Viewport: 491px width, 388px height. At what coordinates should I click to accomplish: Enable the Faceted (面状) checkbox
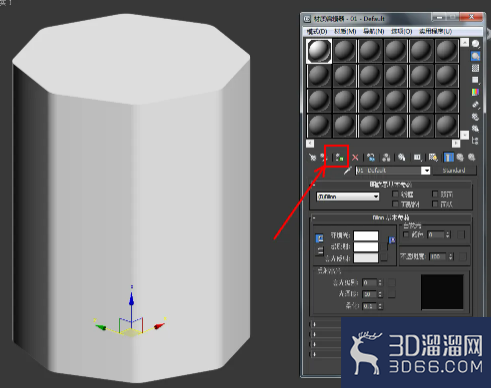[x=435, y=204]
